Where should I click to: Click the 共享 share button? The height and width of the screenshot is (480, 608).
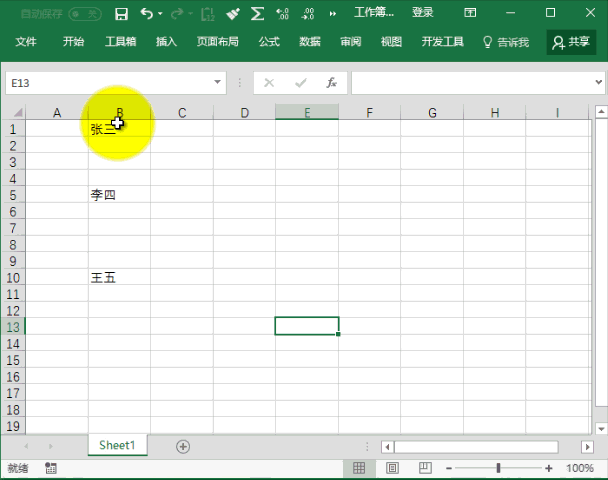[571, 42]
